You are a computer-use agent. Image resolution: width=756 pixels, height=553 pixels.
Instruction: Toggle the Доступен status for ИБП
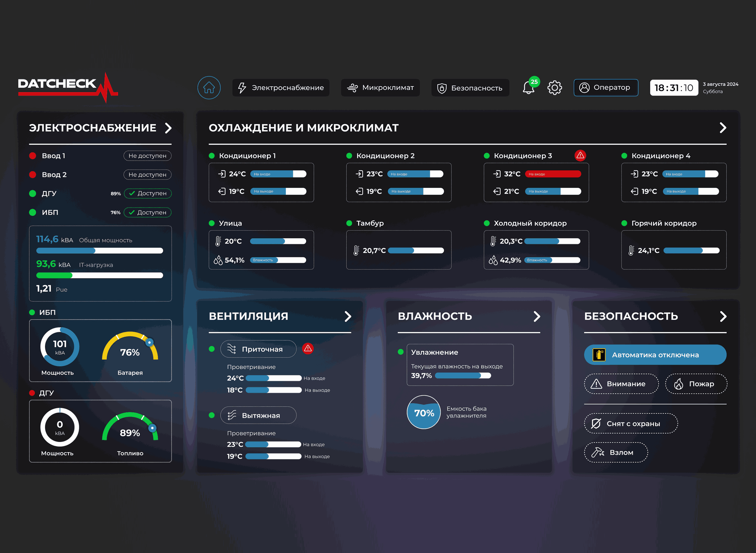coord(148,213)
